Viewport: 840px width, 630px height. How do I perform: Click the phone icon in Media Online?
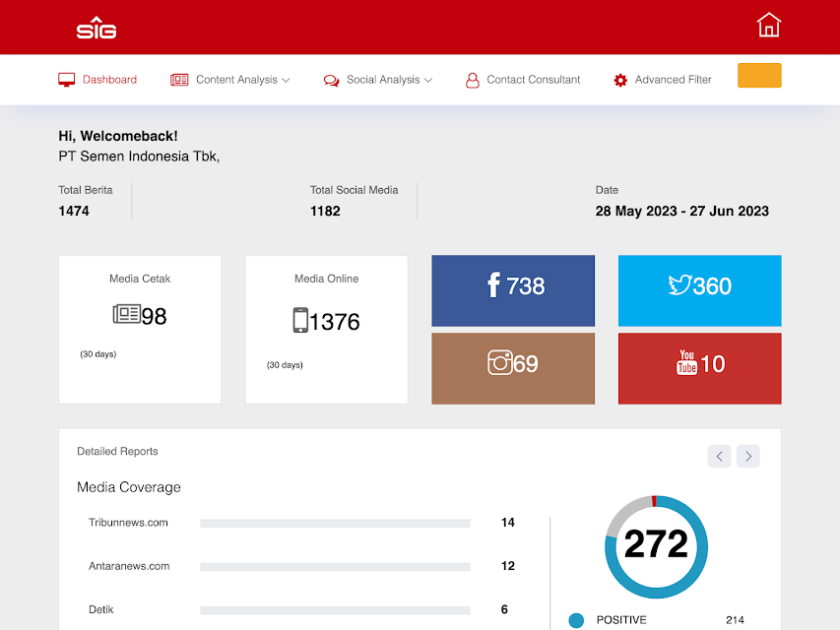click(300, 321)
